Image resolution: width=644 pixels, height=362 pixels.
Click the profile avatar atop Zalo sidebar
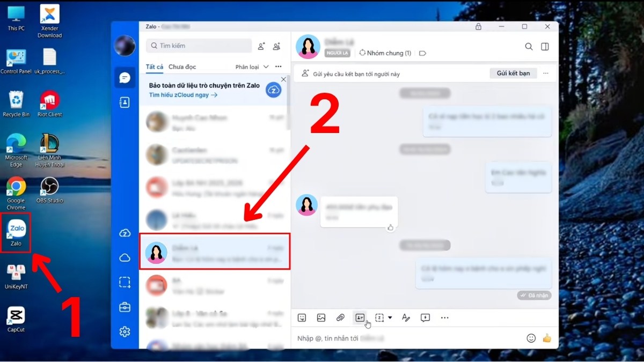coord(125,46)
